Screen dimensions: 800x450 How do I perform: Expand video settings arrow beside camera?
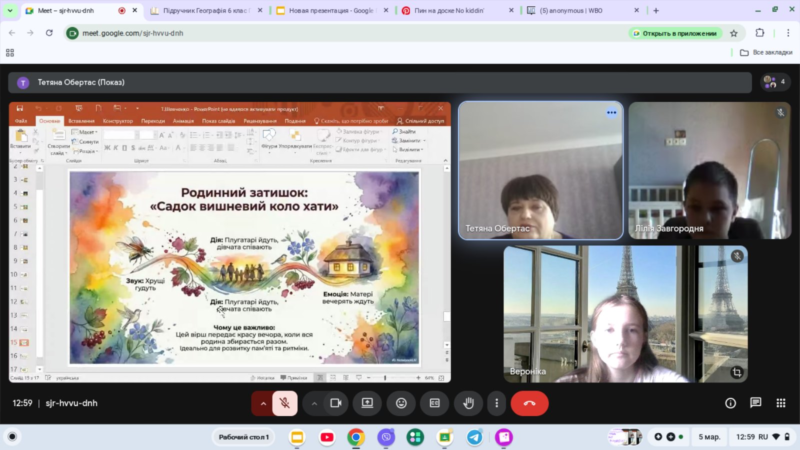314,403
